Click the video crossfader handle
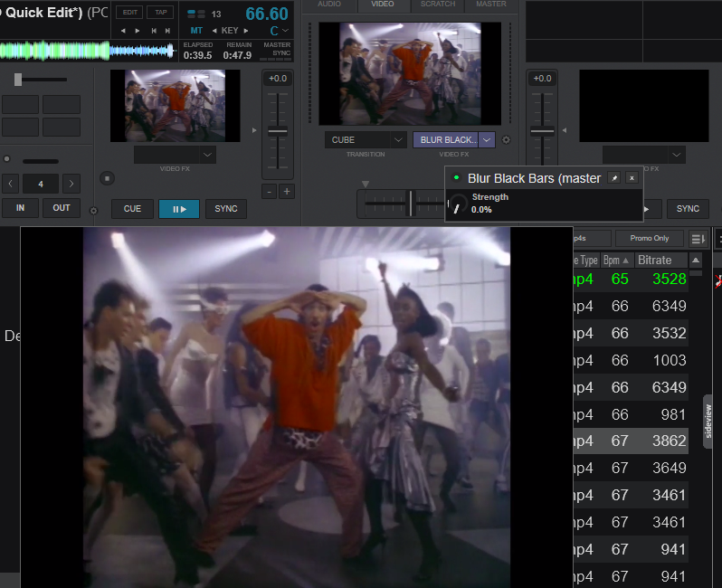Viewport: 722px width, 588px height. (410, 203)
